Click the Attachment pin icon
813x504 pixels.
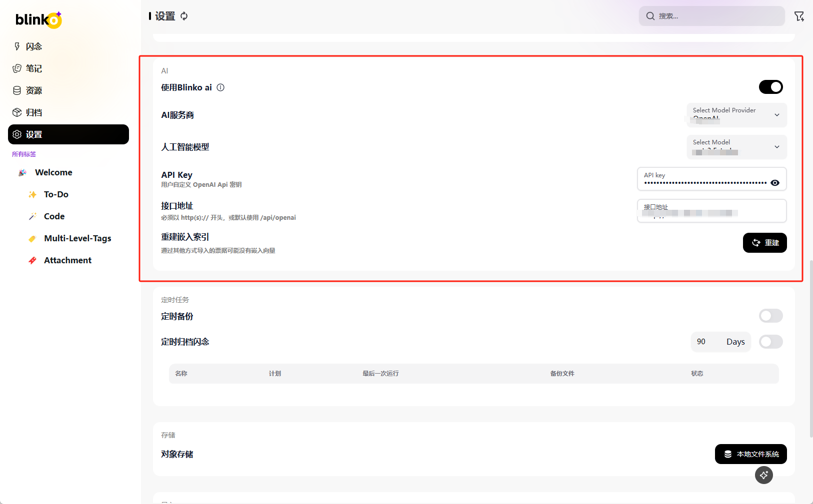click(x=32, y=260)
